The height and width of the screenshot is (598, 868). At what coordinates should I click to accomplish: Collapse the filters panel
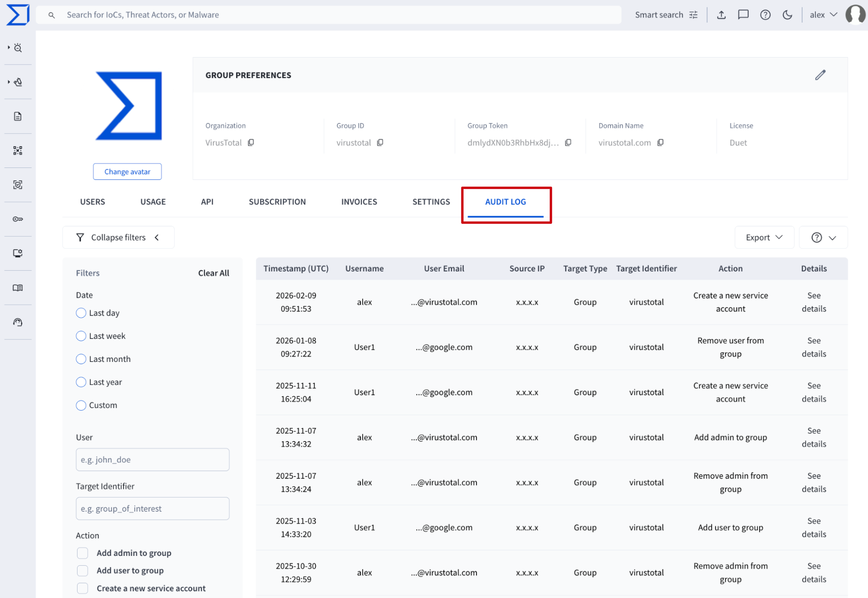point(118,237)
